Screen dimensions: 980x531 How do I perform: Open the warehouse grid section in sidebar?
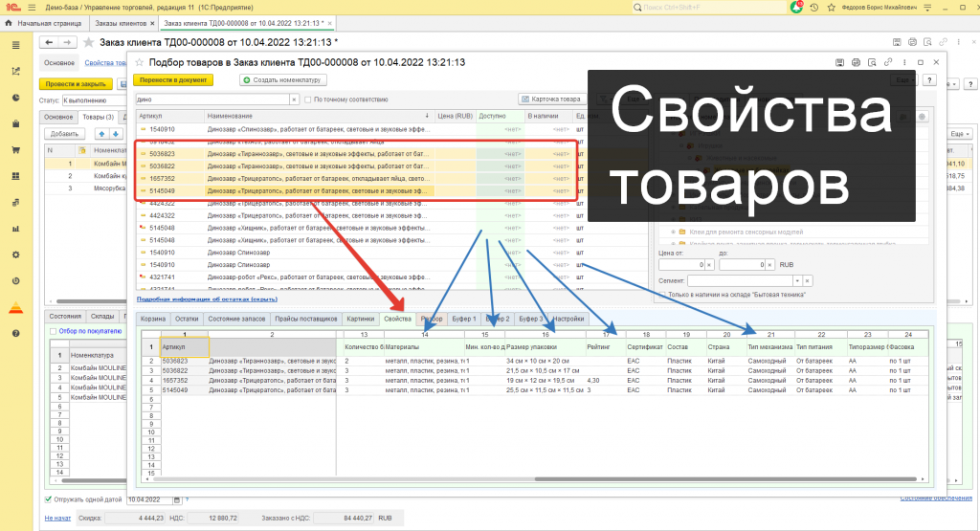click(15, 176)
